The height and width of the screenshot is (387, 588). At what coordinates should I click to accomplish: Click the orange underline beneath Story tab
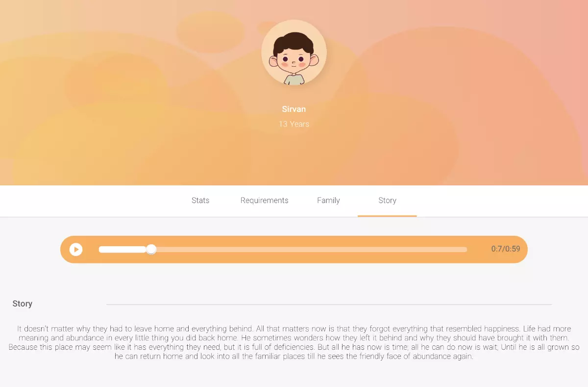(387, 216)
